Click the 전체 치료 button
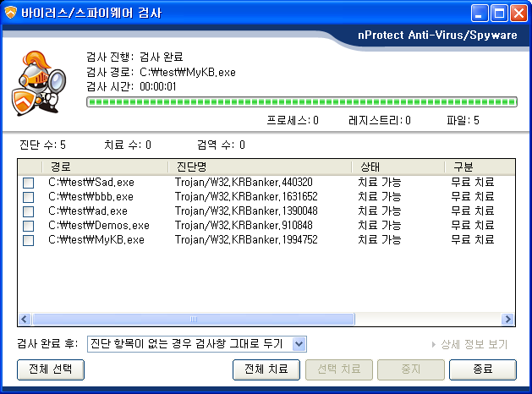Image resolution: width=532 pixels, height=394 pixels. point(266,369)
